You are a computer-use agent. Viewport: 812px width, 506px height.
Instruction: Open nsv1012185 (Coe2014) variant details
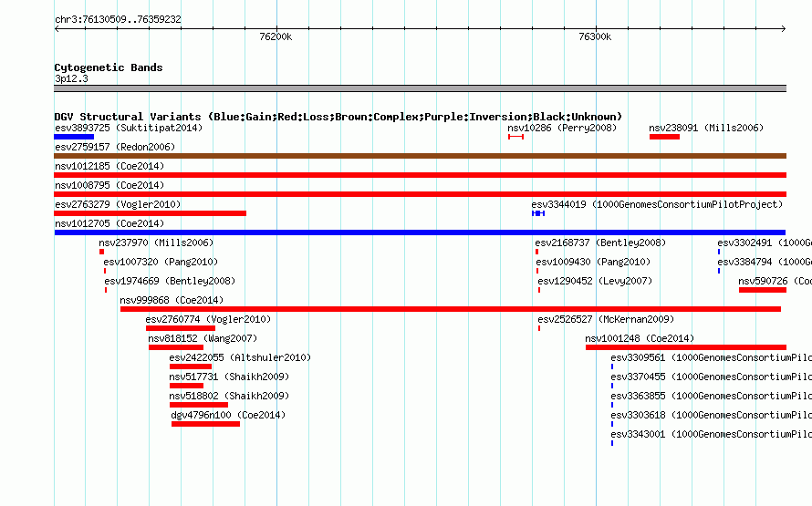[x=109, y=166]
